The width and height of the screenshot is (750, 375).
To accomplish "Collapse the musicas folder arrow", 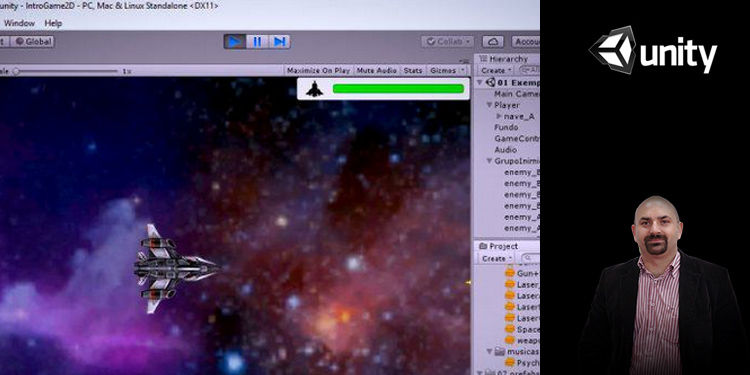I will coord(489,352).
